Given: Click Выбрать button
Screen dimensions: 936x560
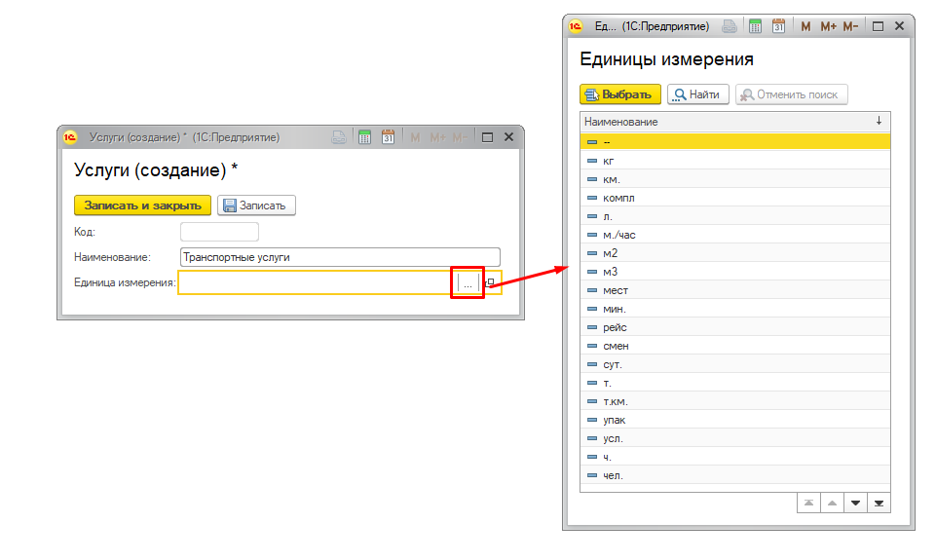Looking at the screenshot, I should pyautogui.click(x=620, y=94).
